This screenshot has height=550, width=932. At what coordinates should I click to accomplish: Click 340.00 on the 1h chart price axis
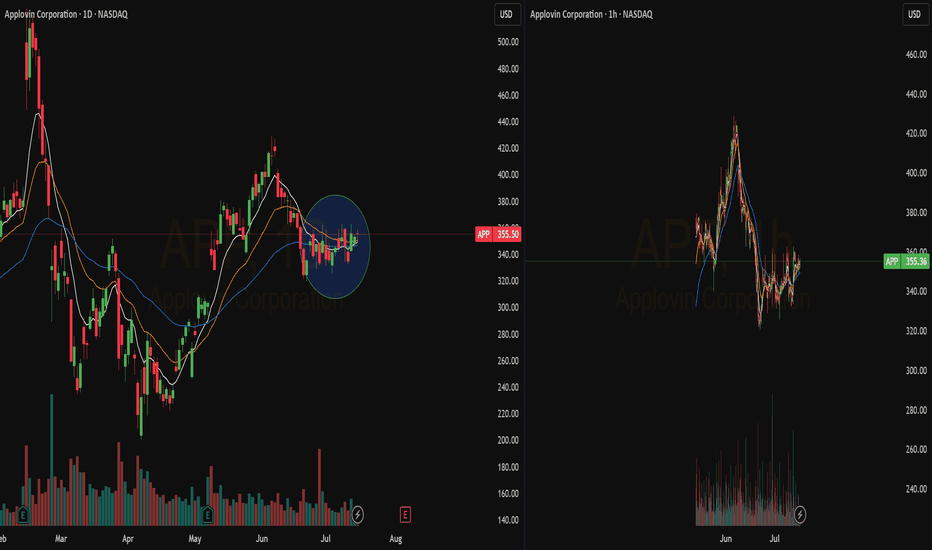916,291
